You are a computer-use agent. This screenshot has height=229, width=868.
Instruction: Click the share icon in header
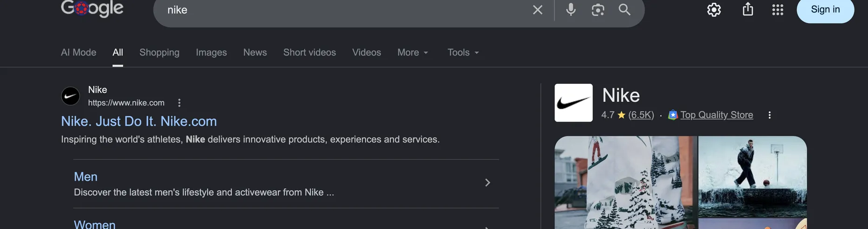[x=748, y=9]
